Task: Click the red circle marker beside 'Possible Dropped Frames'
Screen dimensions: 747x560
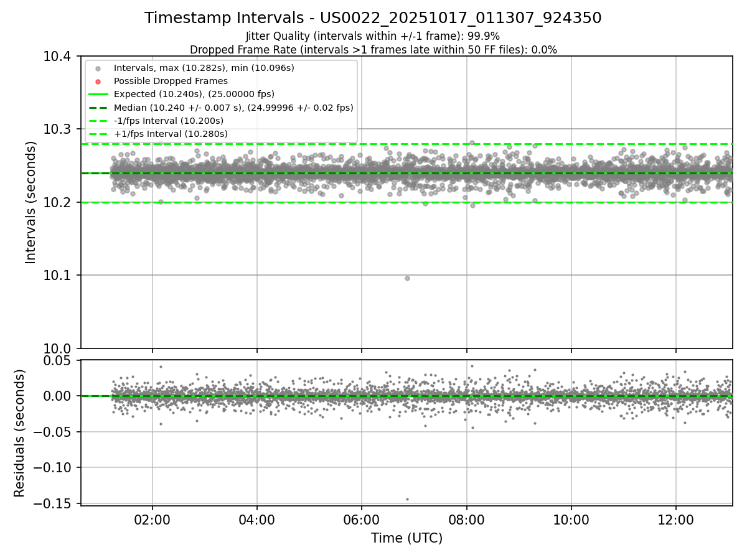Action: pyautogui.click(x=98, y=81)
